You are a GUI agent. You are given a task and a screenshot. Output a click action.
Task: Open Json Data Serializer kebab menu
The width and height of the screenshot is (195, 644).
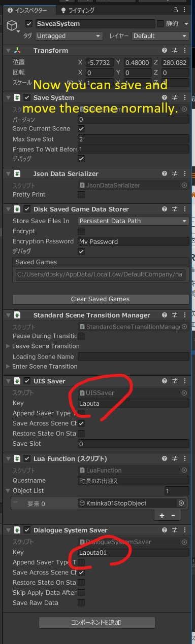pos(184,173)
